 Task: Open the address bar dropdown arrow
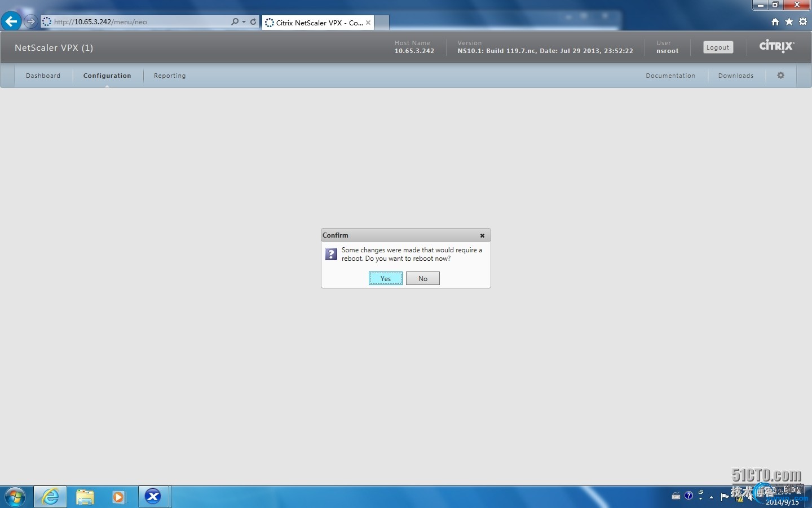point(244,22)
